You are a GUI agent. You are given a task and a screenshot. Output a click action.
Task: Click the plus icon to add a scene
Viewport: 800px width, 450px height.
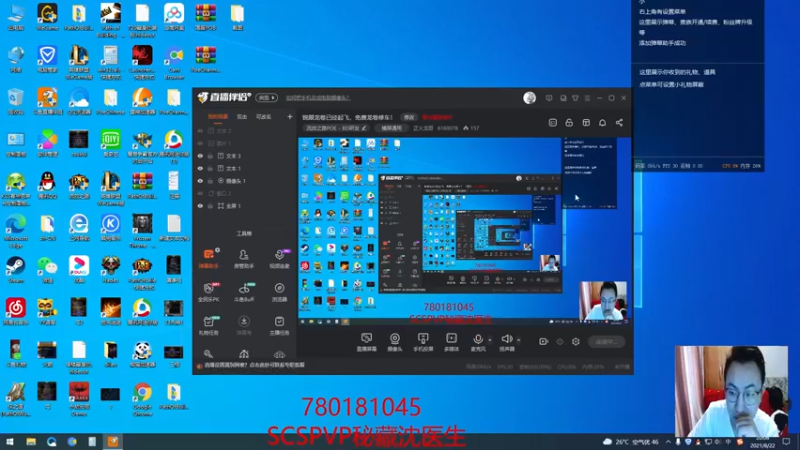point(290,117)
